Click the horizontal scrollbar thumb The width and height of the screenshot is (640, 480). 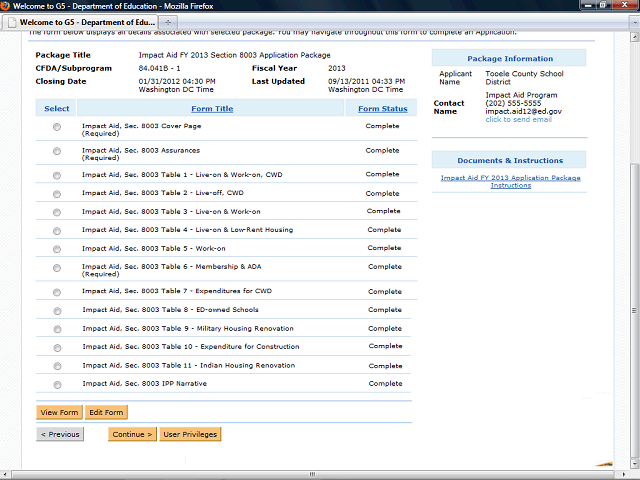(313, 474)
